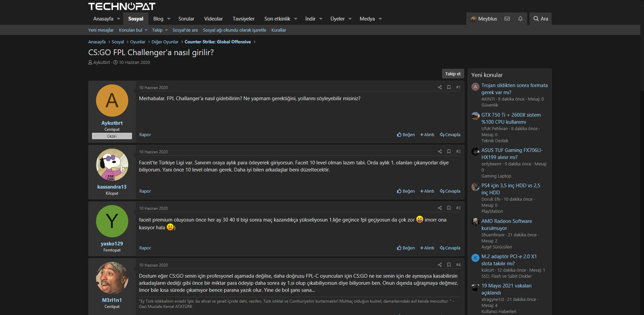The image size is (644, 315).
Task: Open thread 'AMD Radeon Software kurulmuyor'
Action: [507, 225]
